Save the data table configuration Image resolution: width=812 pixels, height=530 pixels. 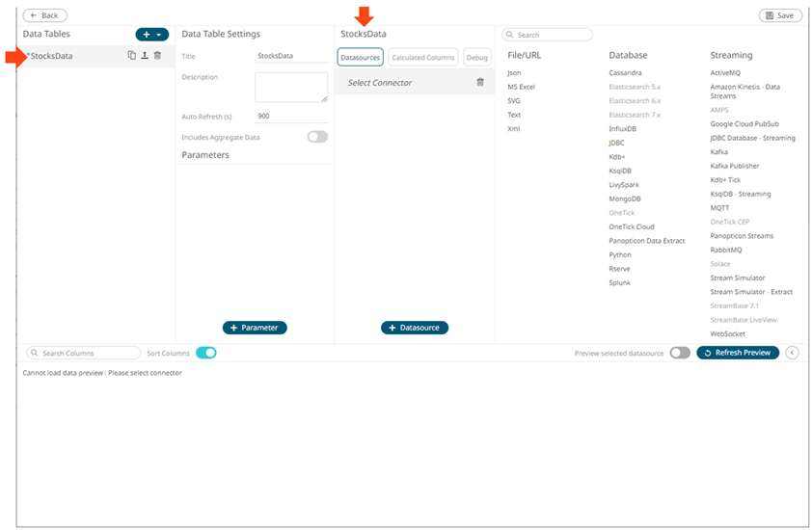[x=779, y=15]
